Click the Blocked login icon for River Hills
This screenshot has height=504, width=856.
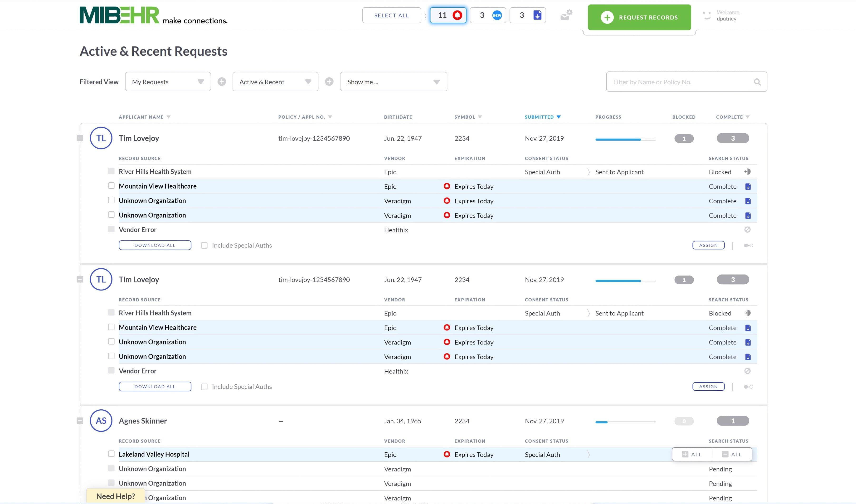[747, 172]
